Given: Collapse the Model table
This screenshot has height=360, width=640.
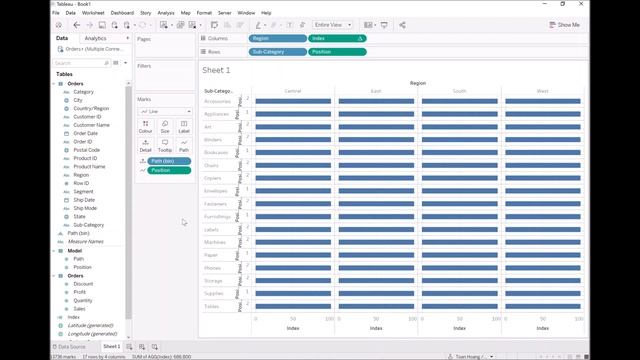Looking at the screenshot, I should tap(54, 251).
